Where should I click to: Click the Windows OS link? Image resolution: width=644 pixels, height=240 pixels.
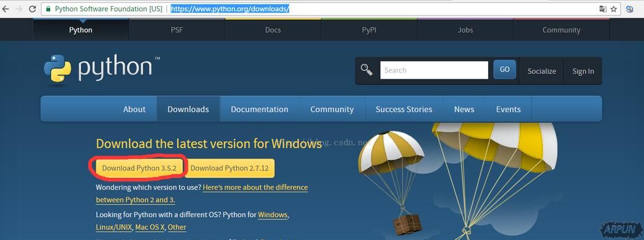coord(273,215)
